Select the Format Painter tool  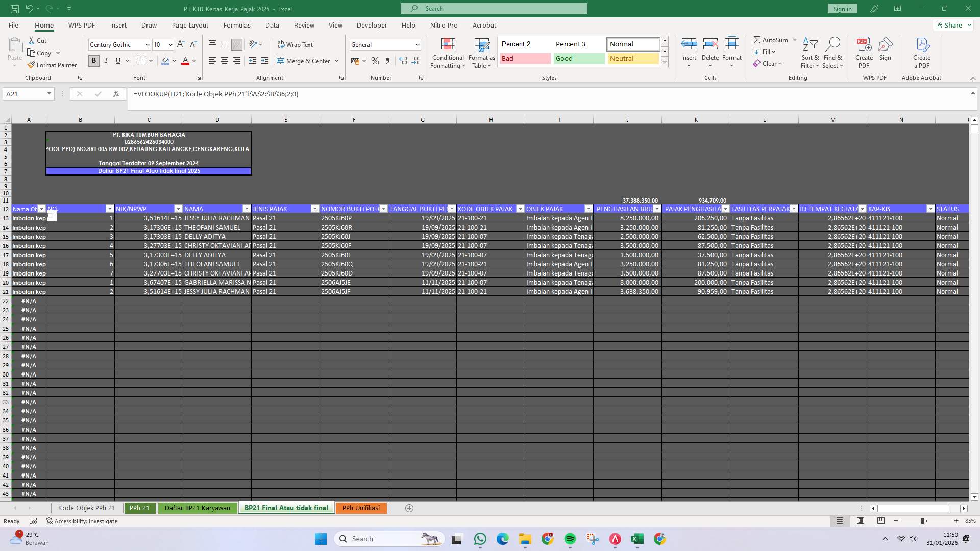coord(53,65)
